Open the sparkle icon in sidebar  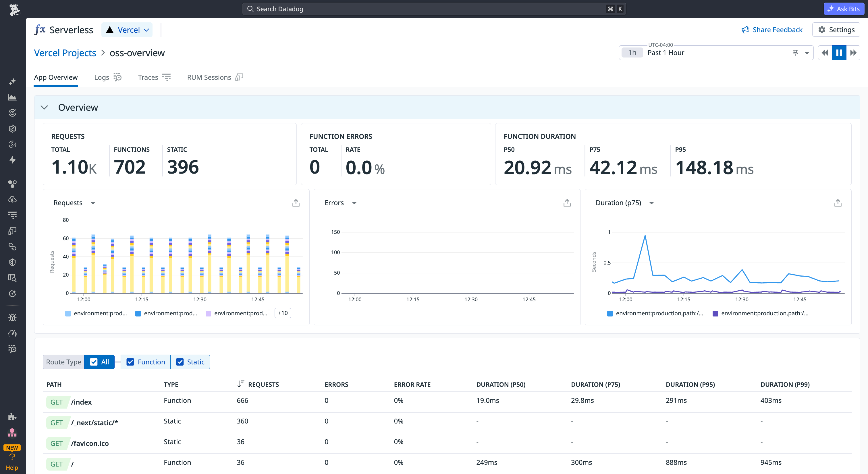tap(12, 81)
